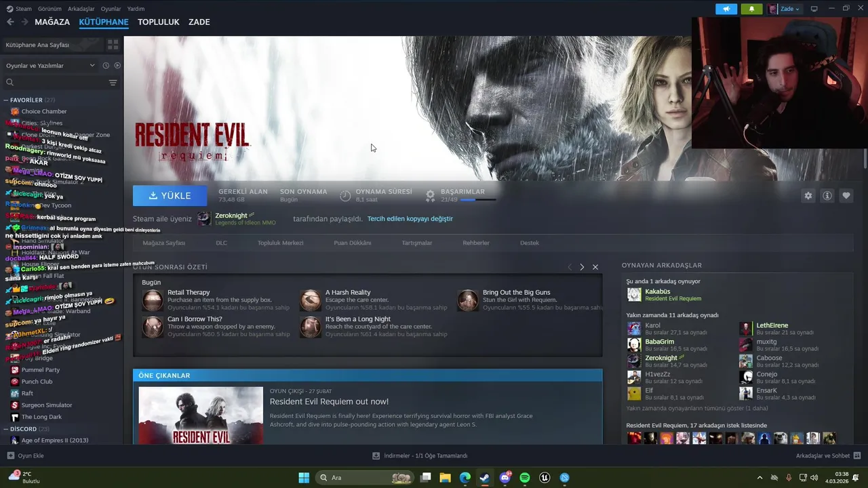The height and width of the screenshot is (488, 868).
Task: Go forward with the forward arrow
Action: [x=24, y=22]
